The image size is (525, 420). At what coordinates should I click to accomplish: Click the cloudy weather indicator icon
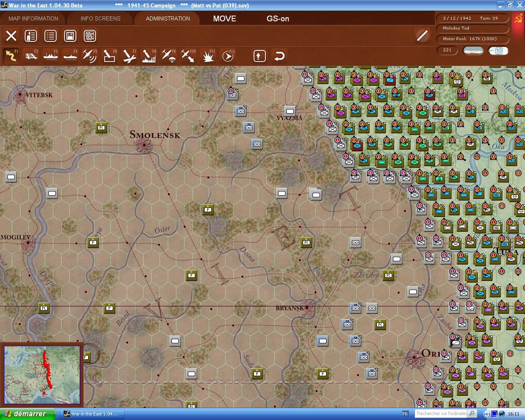(x=473, y=50)
